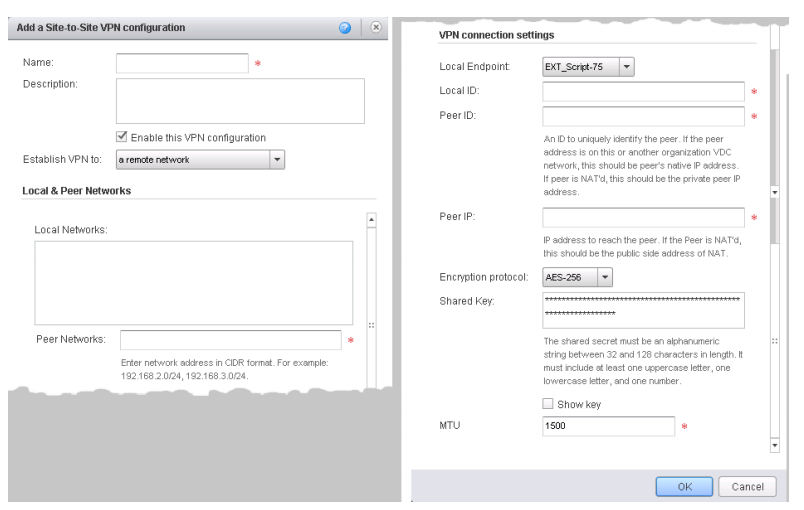Open the Encryption protocol dropdown
This screenshot has height=510, width=804.
click(577, 277)
